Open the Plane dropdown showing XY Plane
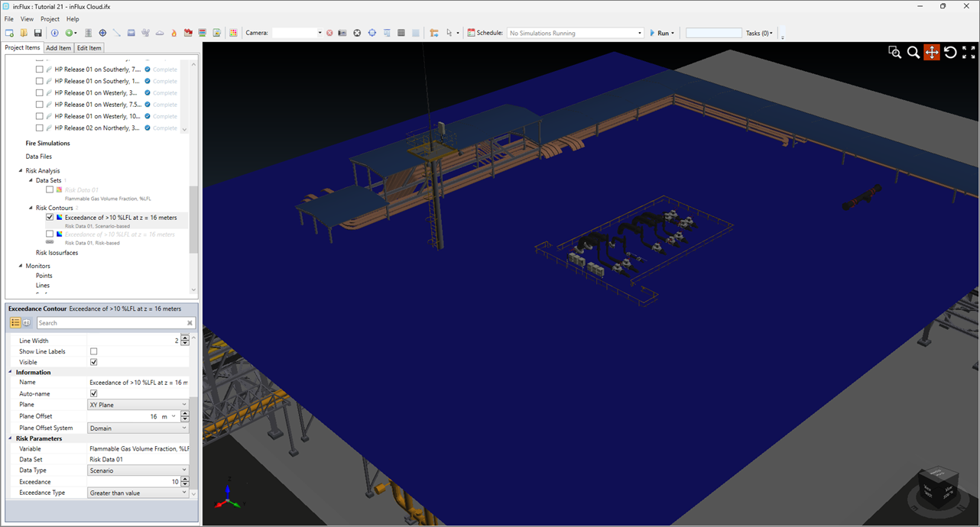 [138, 405]
